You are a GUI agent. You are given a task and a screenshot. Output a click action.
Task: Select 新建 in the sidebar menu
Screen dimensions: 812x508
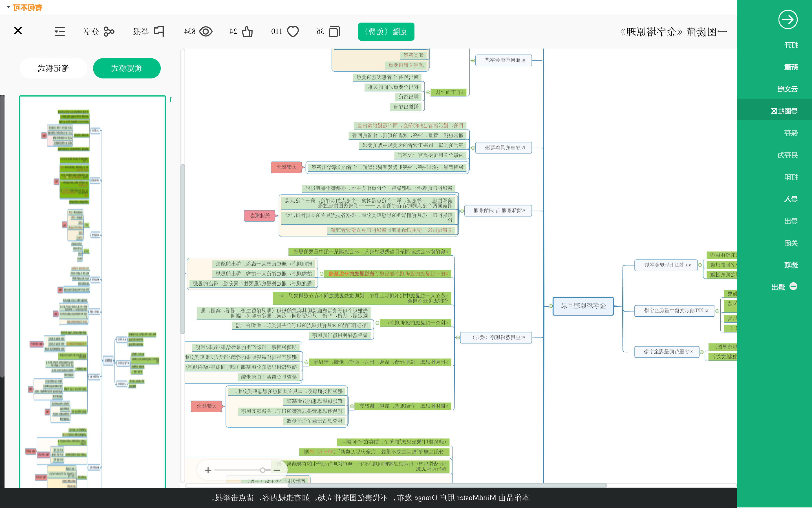point(791,67)
